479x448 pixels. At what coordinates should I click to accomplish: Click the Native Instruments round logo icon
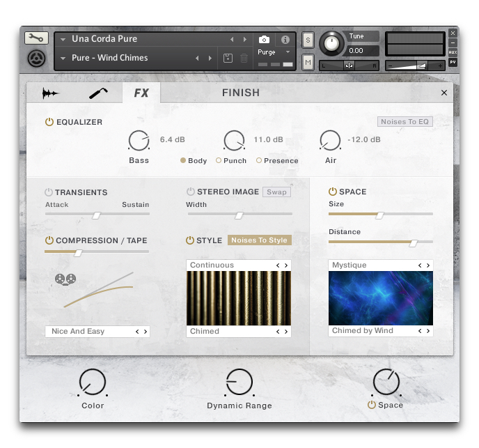(36, 58)
